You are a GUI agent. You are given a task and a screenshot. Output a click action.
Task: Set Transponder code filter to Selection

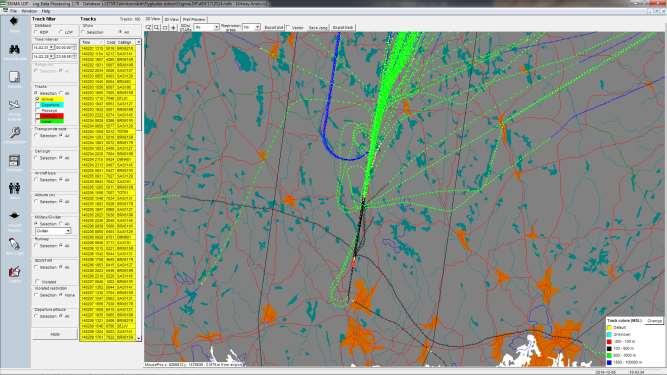(x=37, y=136)
